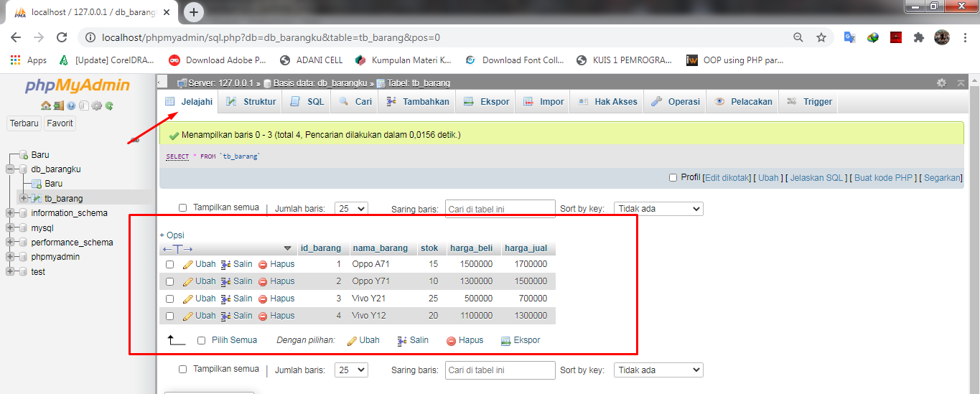Screen dimensions: 980x394
Task: Open the Ekspor tab
Action: [487, 102]
